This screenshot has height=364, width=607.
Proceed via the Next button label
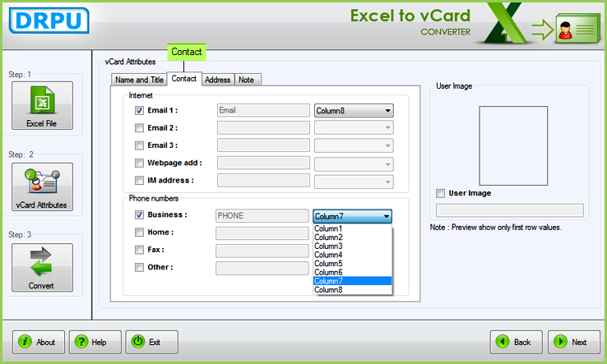579,343
